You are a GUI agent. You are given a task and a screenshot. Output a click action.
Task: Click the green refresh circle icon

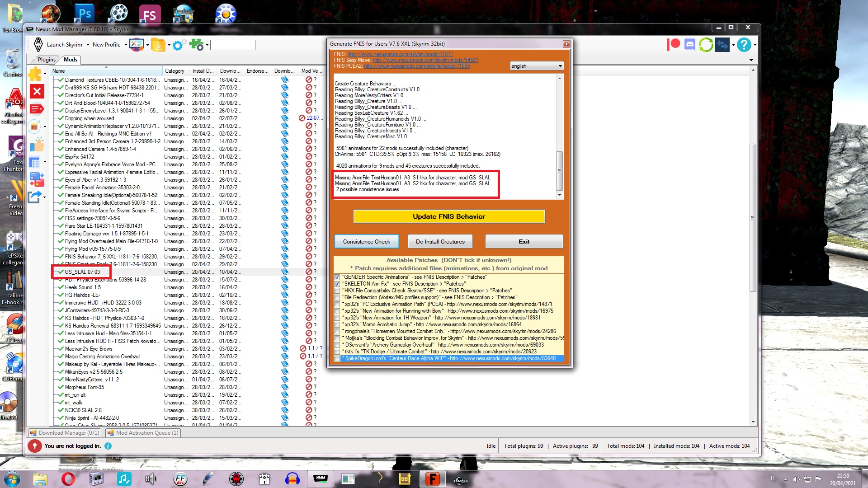coord(706,45)
